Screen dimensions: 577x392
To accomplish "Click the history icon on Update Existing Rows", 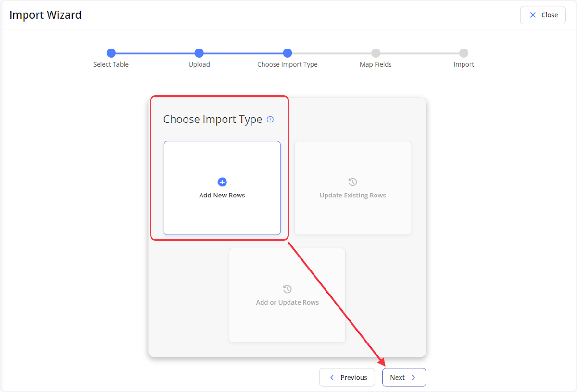I will pyautogui.click(x=352, y=182).
